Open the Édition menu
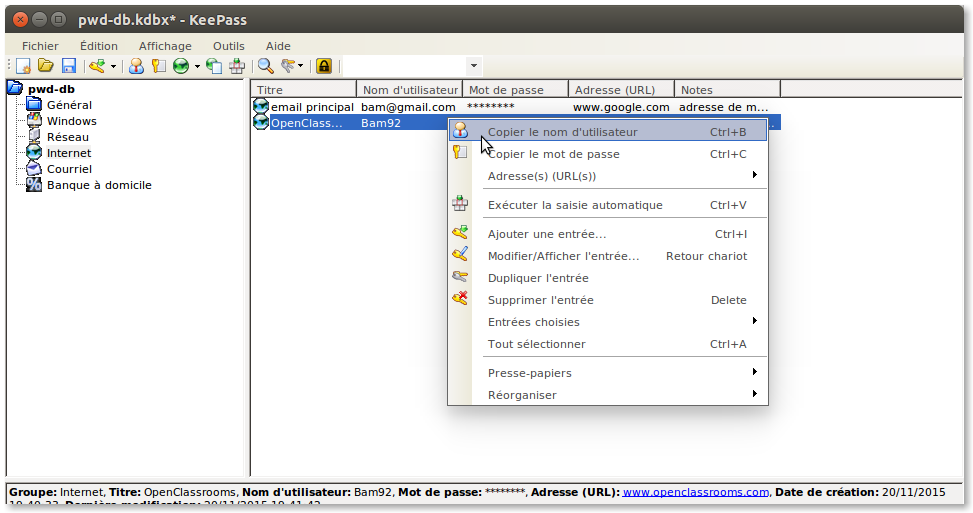Image resolution: width=973 pixels, height=513 pixels. pos(99,46)
